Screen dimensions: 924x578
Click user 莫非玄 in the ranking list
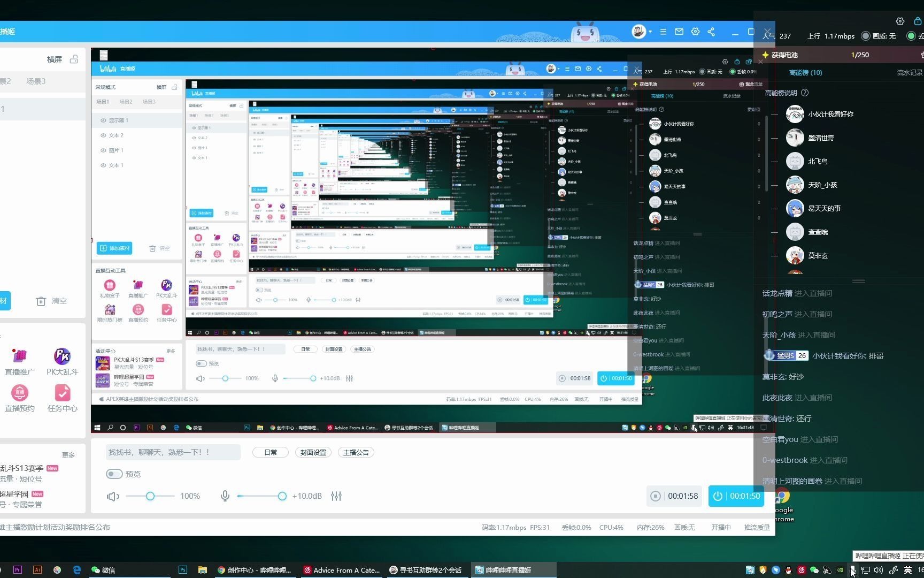[818, 256]
